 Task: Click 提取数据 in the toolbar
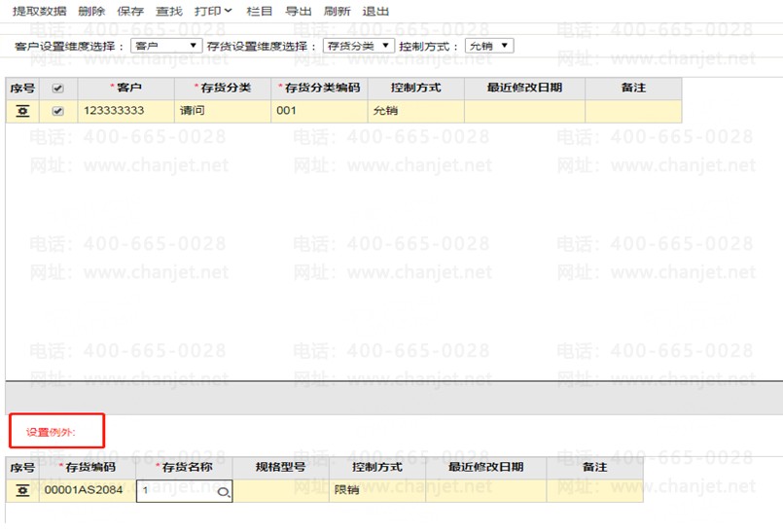coord(40,11)
